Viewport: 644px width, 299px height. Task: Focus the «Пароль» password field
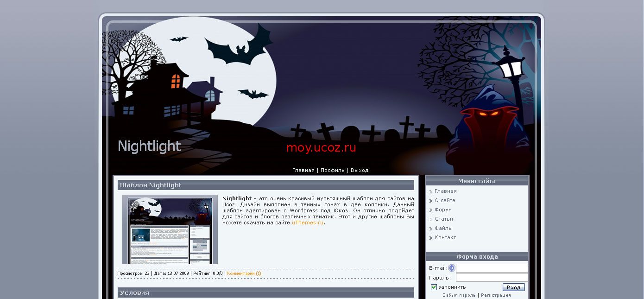(492, 278)
